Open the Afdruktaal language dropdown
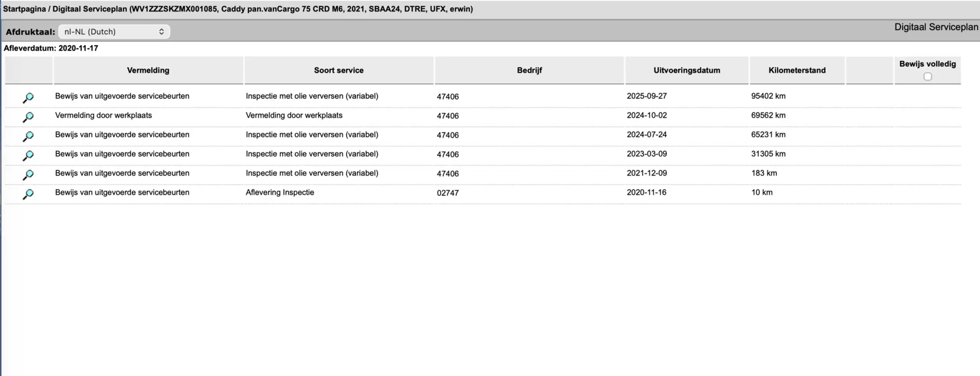Image resolution: width=980 pixels, height=376 pixels. [114, 31]
